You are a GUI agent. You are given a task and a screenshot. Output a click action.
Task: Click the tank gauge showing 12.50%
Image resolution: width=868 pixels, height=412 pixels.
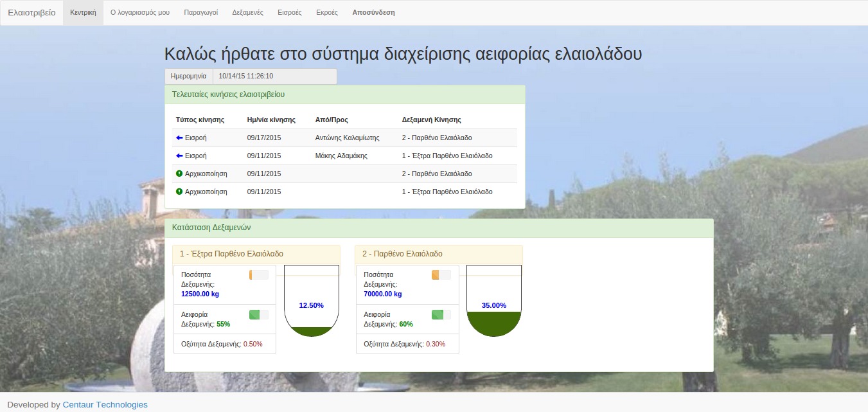(x=311, y=301)
